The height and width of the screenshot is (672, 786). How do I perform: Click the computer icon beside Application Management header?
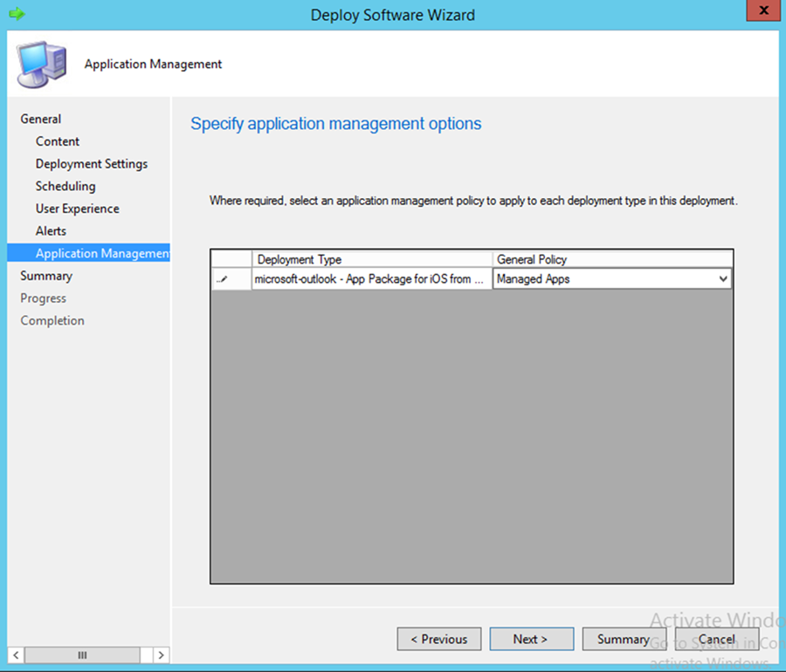click(42, 65)
